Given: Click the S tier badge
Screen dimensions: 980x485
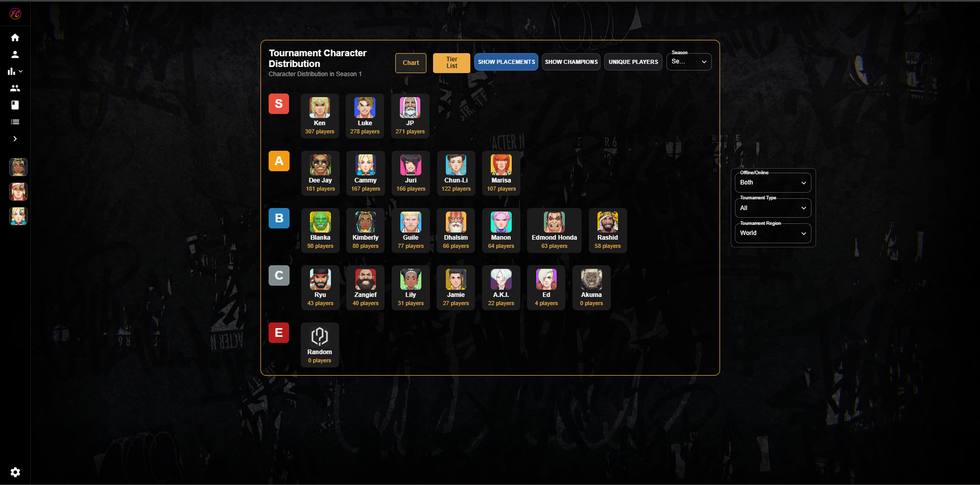Looking at the screenshot, I should click(x=279, y=104).
